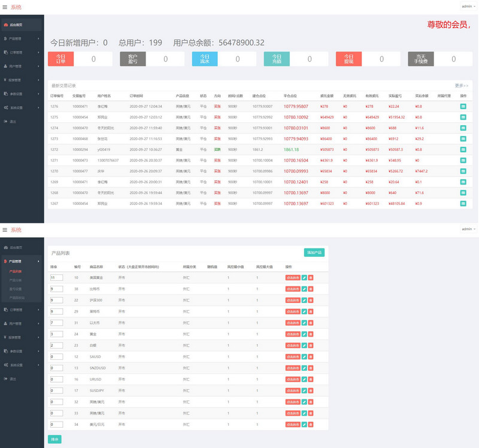Screen dimensions: 479x448
Task: Expand 用户管理 in the upper dashboard sidebar
Action: point(22,66)
